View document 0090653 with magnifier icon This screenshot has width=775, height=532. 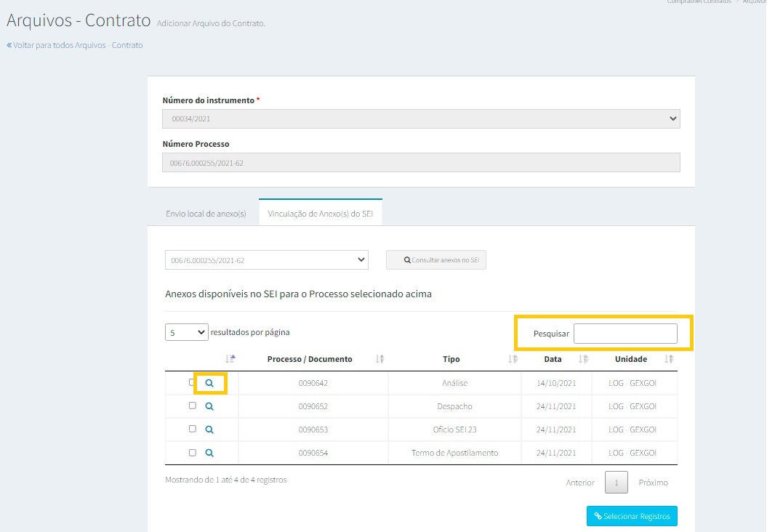(x=209, y=430)
